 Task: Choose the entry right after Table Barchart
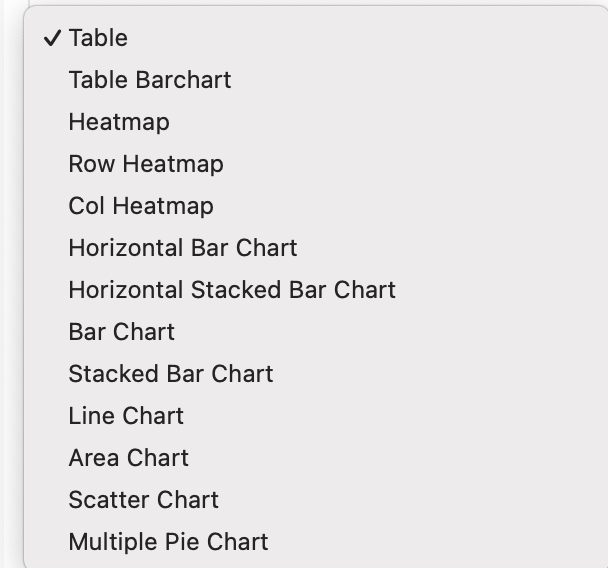pyautogui.click(x=119, y=122)
